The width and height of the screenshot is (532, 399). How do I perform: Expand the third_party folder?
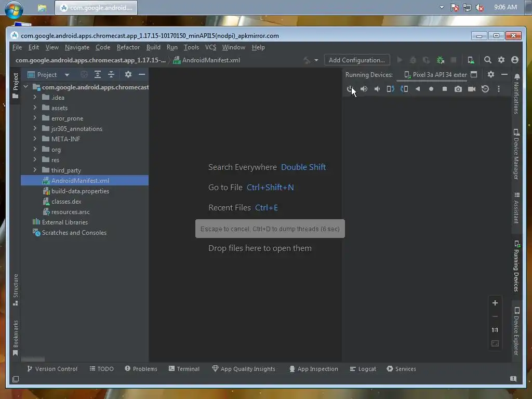[x=35, y=170]
